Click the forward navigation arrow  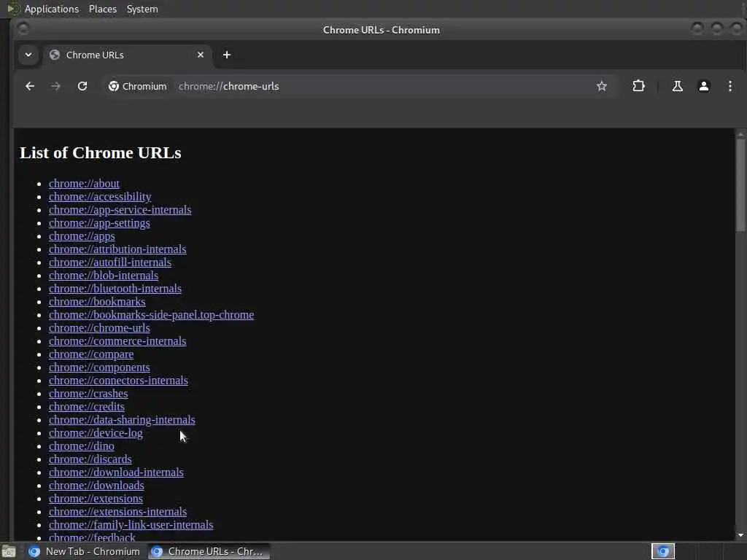coord(55,86)
